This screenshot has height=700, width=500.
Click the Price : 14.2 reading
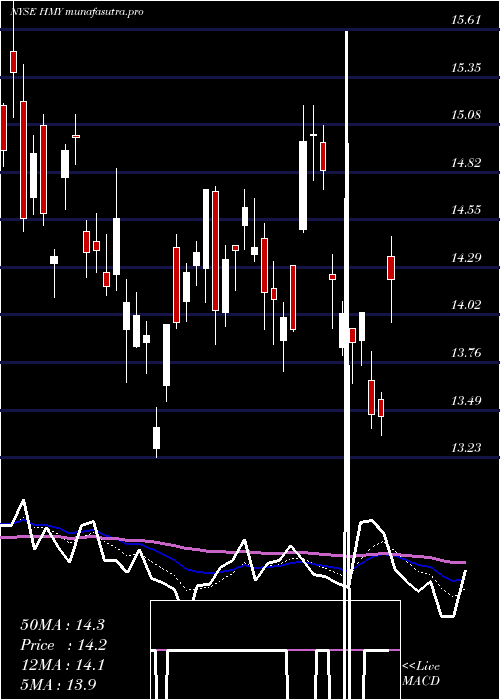coord(62,645)
